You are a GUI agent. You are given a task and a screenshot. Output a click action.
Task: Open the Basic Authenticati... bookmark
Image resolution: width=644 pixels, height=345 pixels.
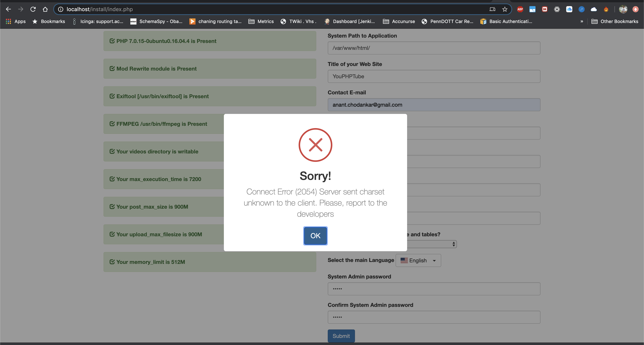[x=506, y=21]
